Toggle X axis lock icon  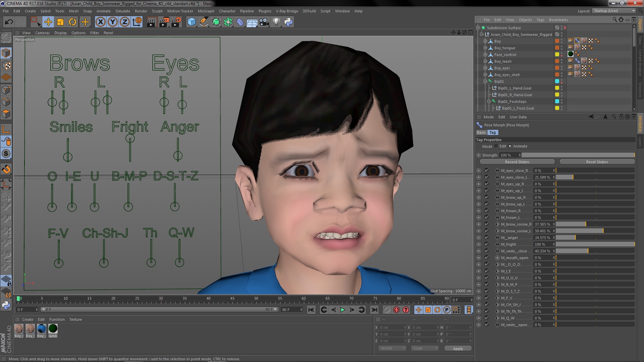tap(100, 22)
